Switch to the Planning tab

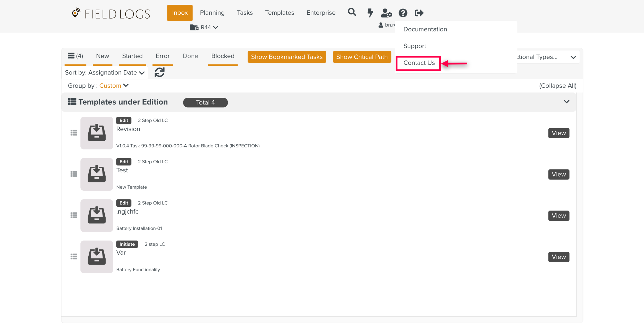coord(212,13)
